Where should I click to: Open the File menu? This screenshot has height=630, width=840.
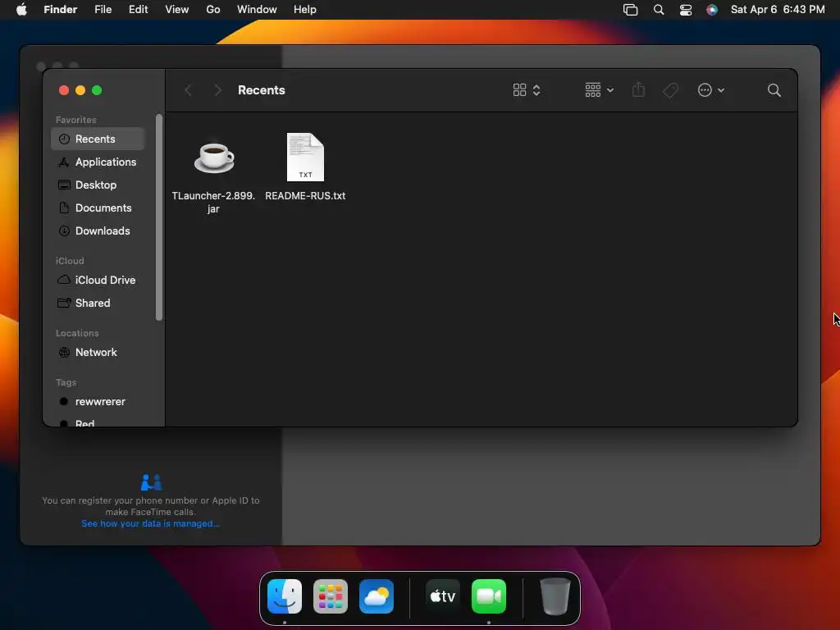pyautogui.click(x=103, y=10)
